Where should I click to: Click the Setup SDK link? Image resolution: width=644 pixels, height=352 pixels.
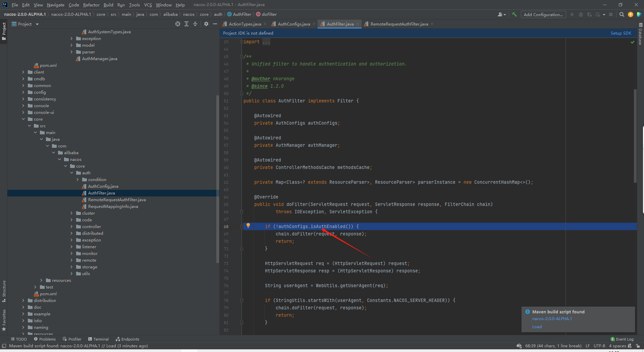pos(621,33)
